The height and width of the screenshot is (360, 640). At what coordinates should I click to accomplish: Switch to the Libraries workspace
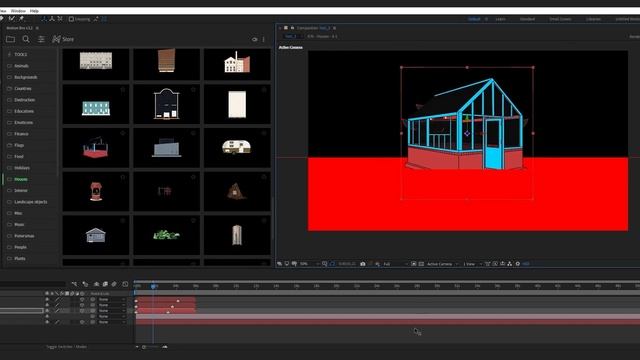click(593, 19)
